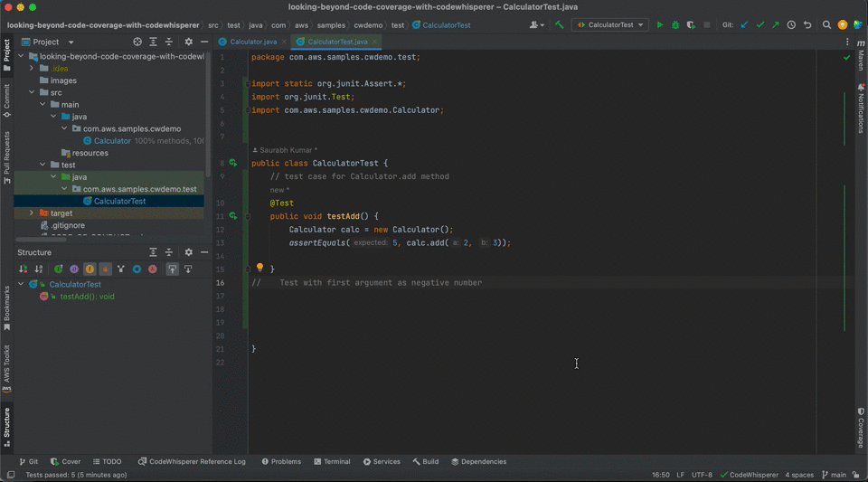The image size is (868, 482).
Task: Click the main Git branch widget
Action: click(x=835, y=475)
